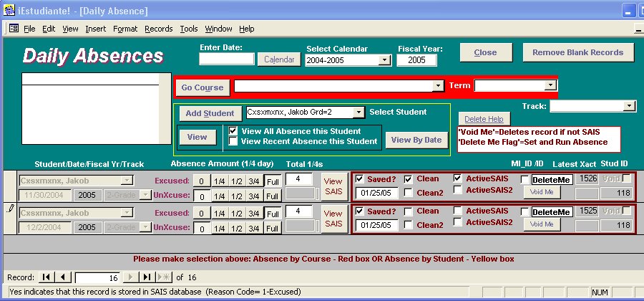Set Excused to 0 on 12/2/2004 row
This screenshot has width=644, height=301.
click(201, 214)
